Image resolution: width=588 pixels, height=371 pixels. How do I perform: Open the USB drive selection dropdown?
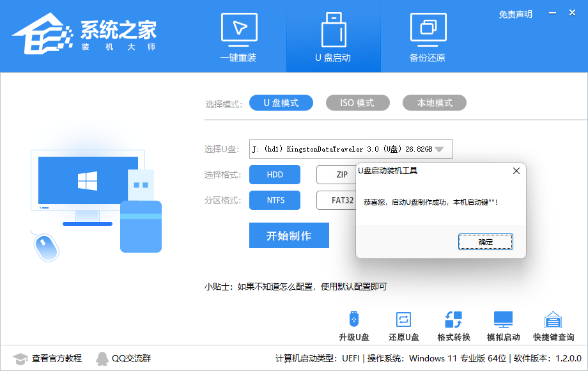[439, 148]
